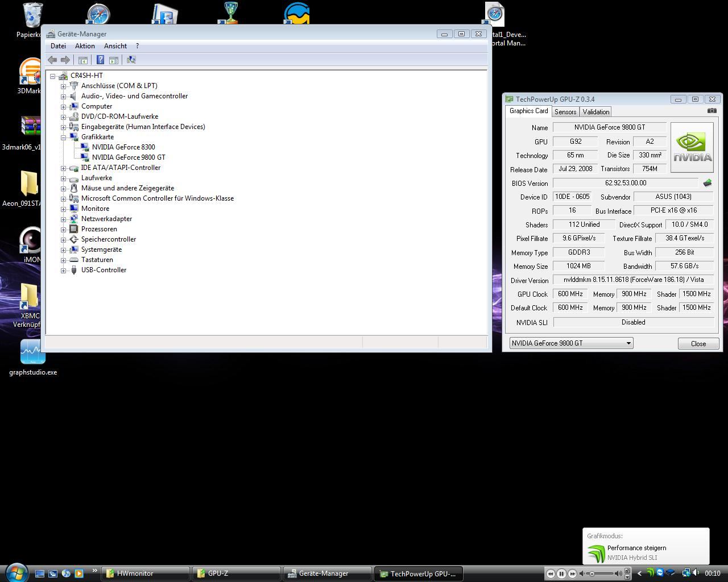This screenshot has width=728, height=582.
Task: Open the Aktion menu
Action: pyautogui.click(x=85, y=46)
